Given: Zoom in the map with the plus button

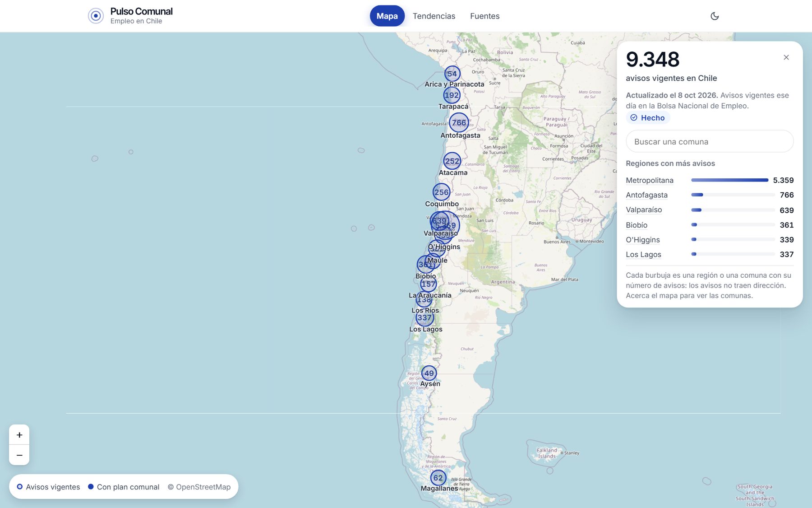Looking at the screenshot, I should coord(19,435).
